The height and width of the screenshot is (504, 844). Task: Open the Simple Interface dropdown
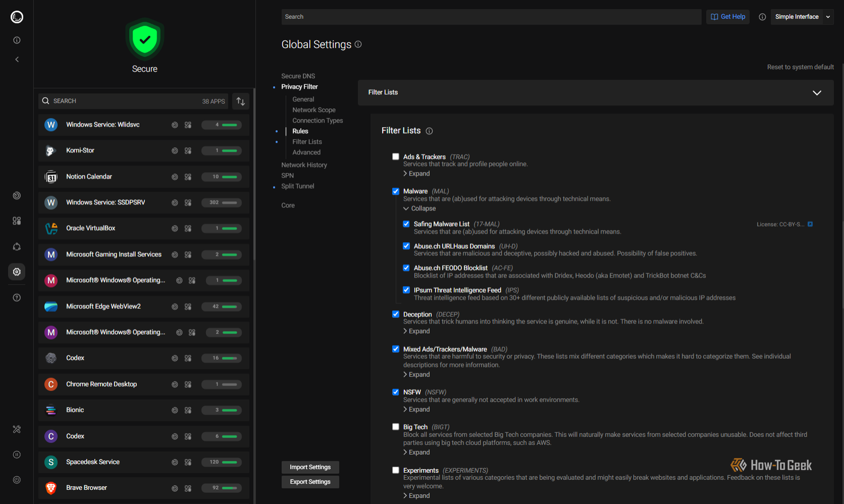tap(802, 17)
